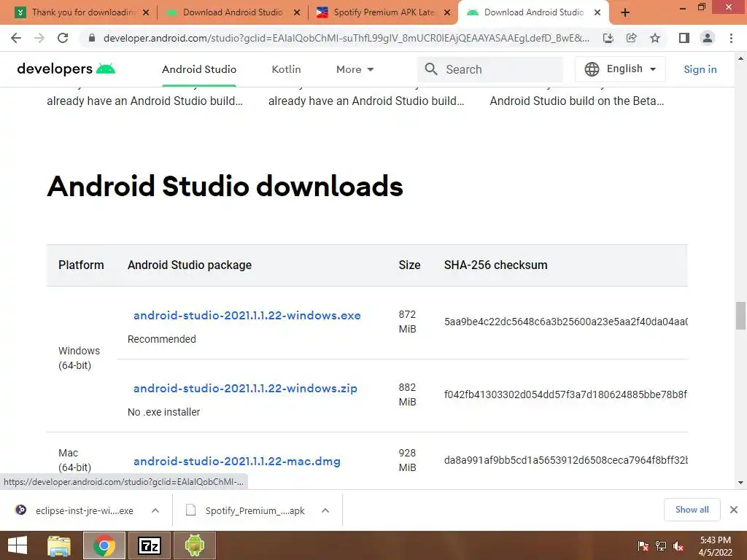Click the network tray icon
This screenshot has width=747, height=560.
(x=661, y=546)
